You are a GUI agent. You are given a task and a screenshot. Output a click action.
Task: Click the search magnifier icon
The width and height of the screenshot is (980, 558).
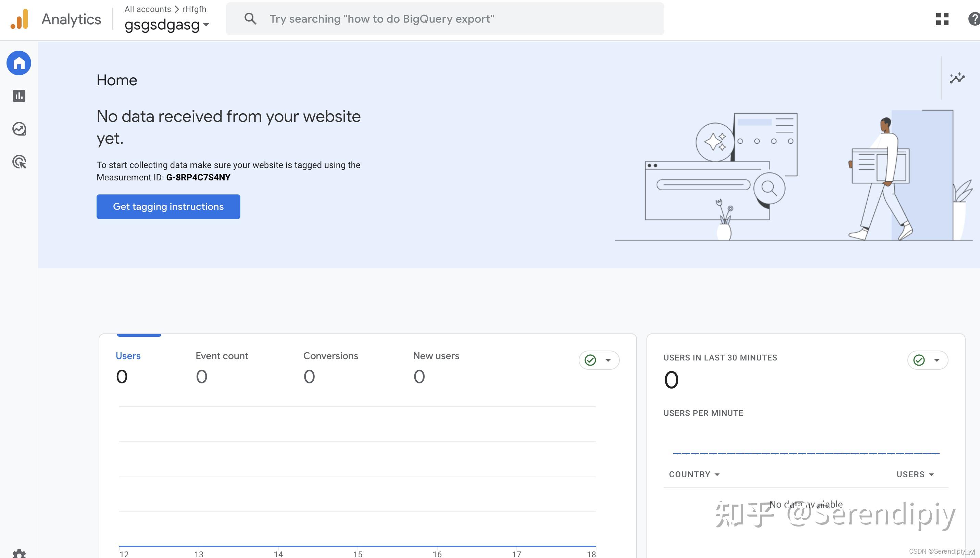pyautogui.click(x=250, y=18)
